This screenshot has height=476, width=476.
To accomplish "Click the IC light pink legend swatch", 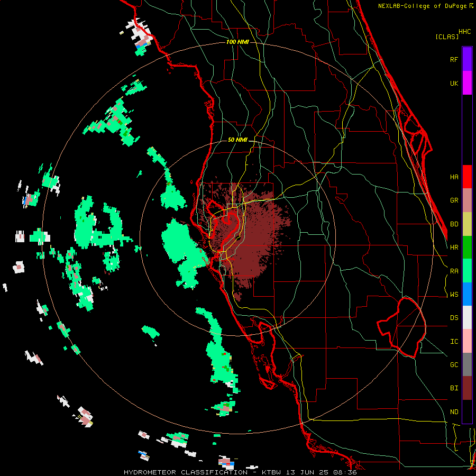I will pos(467,341).
